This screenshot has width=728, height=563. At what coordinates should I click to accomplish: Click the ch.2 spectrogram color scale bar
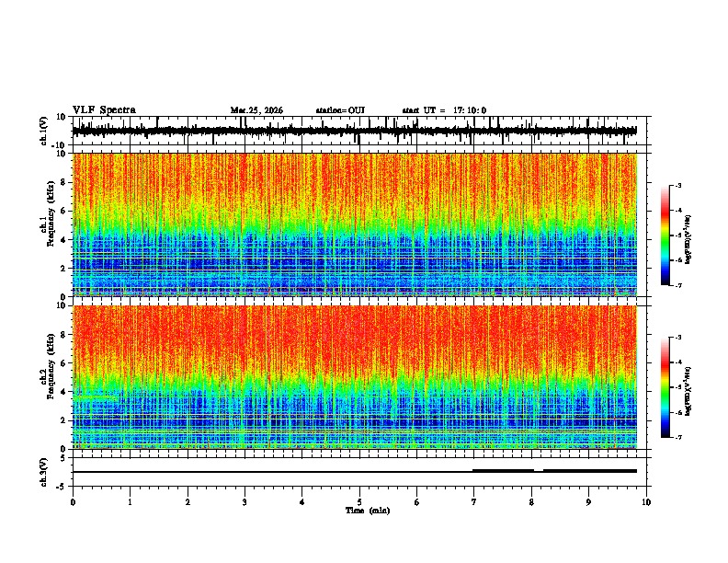click(665, 387)
